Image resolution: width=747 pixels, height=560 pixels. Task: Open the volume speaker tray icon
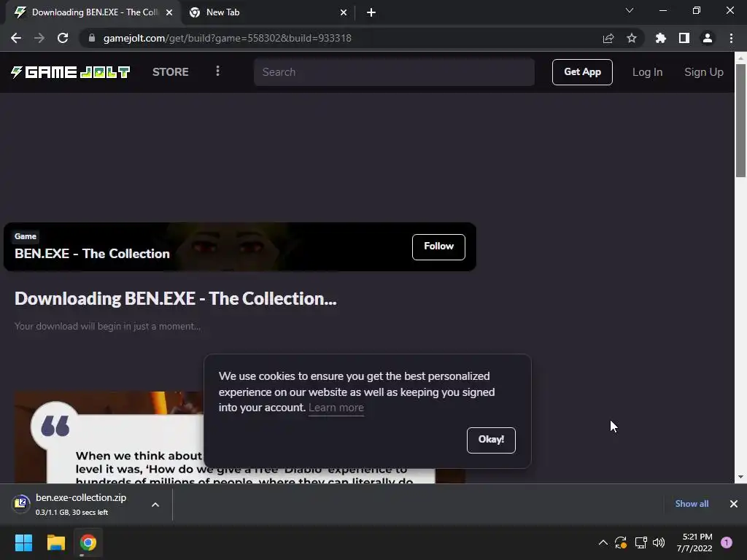pyautogui.click(x=659, y=542)
